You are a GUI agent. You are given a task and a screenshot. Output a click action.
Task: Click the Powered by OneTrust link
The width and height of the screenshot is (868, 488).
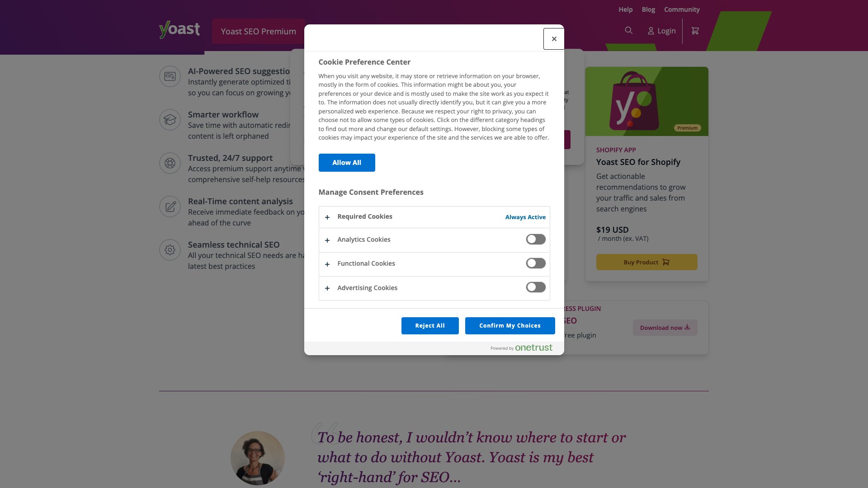pos(522,347)
